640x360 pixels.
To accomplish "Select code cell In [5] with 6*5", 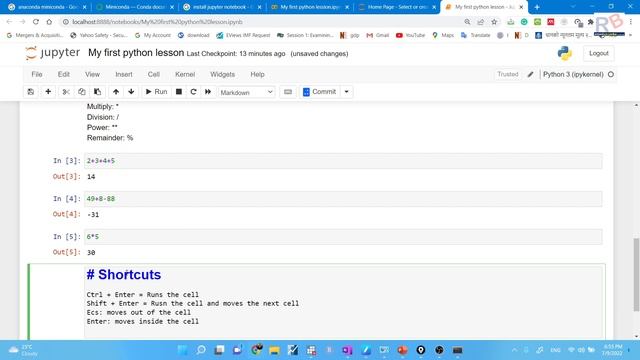I will tap(343, 237).
